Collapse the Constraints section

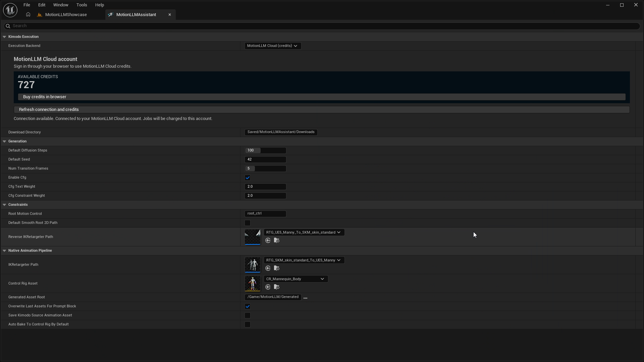point(4,205)
